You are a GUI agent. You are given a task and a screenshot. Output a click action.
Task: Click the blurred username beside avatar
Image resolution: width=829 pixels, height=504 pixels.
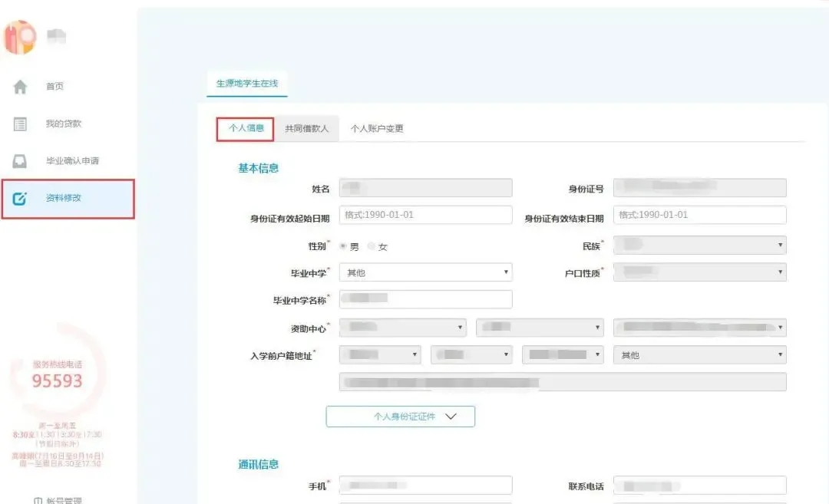(56, 36)
